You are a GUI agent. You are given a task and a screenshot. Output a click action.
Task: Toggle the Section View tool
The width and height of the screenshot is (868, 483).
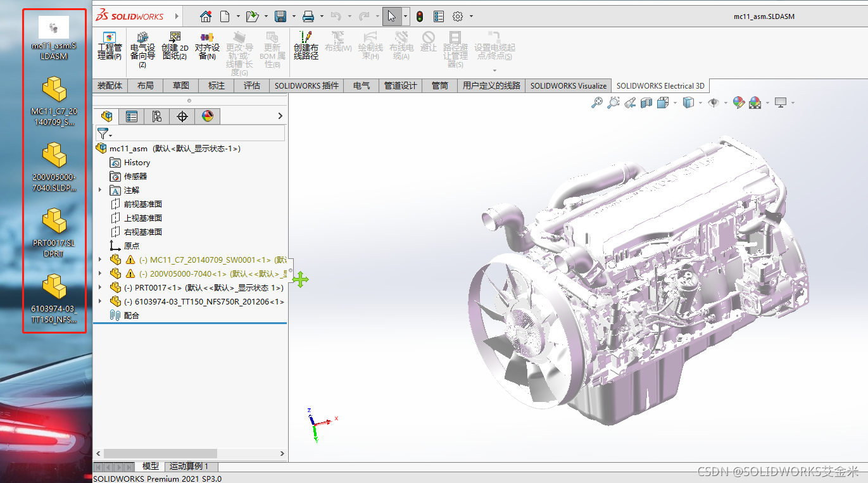click(x=646, y=103)
